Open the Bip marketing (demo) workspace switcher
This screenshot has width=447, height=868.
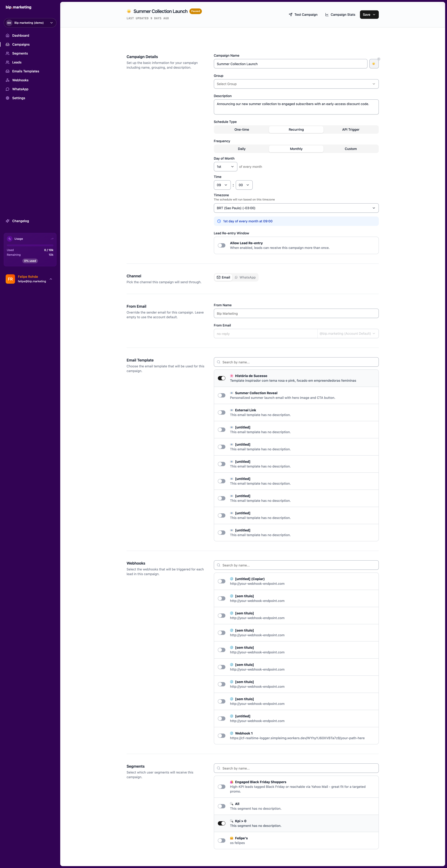[x=30, y=23]
